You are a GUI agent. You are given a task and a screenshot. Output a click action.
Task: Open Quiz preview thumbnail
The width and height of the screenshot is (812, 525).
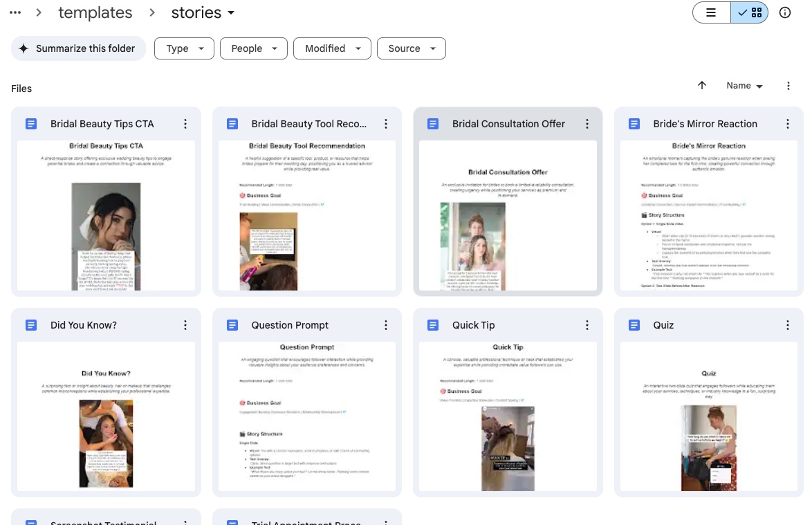709,416
